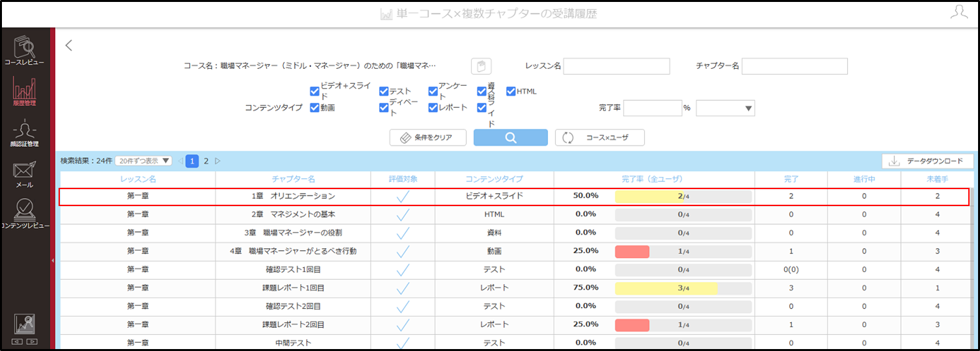The height and width of the screenshot is (351, 980).
Task: Click the コース×ユーザ button
Action: (x=600, y=138)
